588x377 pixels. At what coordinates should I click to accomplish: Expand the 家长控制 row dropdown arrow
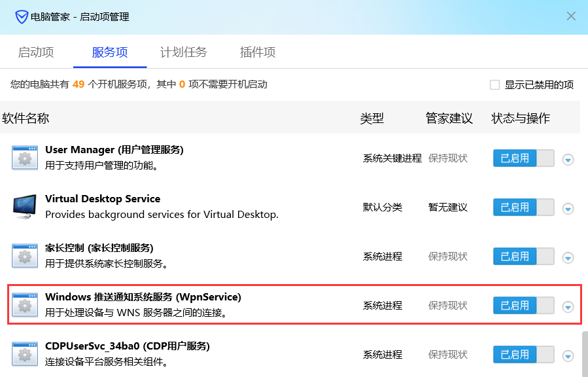(568, 258)
